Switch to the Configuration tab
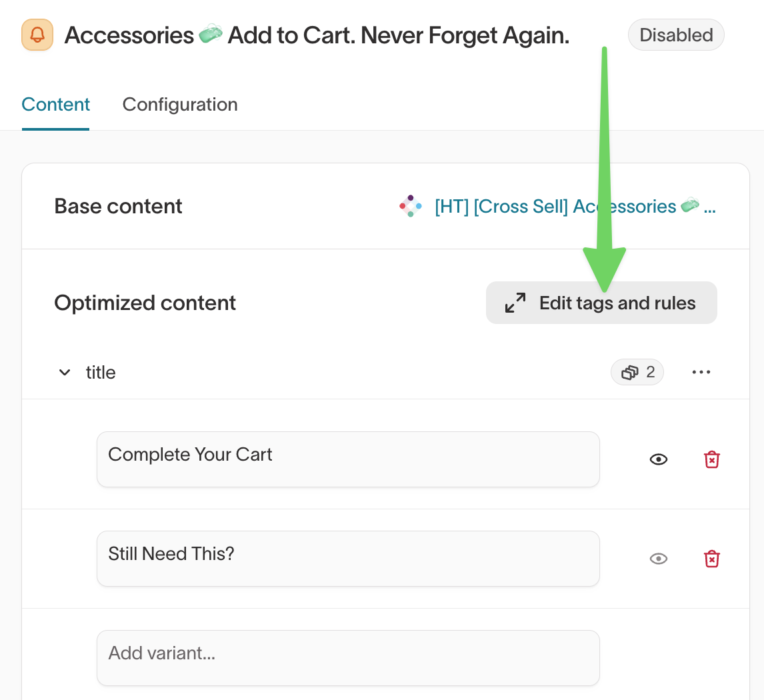 tap(179, 105)
